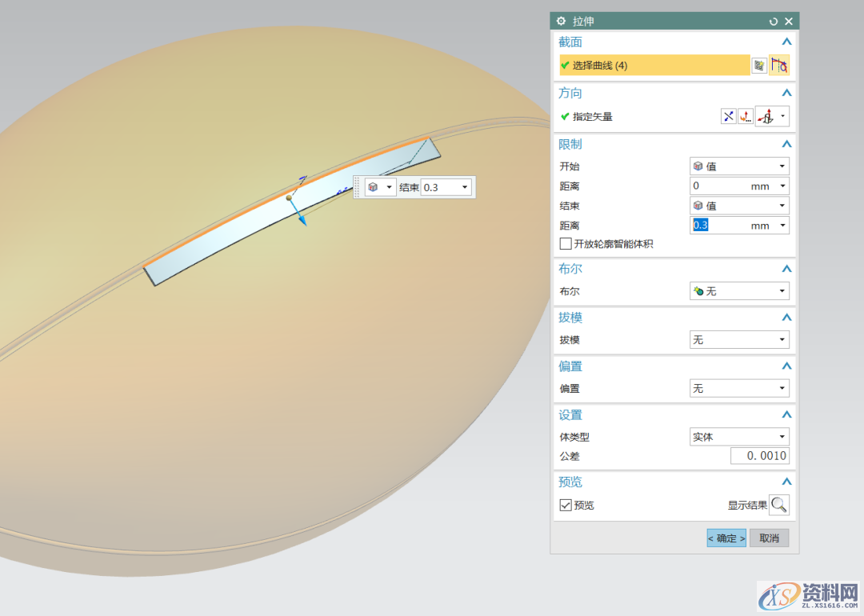
Task: Click the 取消 button
Action: 769,538
